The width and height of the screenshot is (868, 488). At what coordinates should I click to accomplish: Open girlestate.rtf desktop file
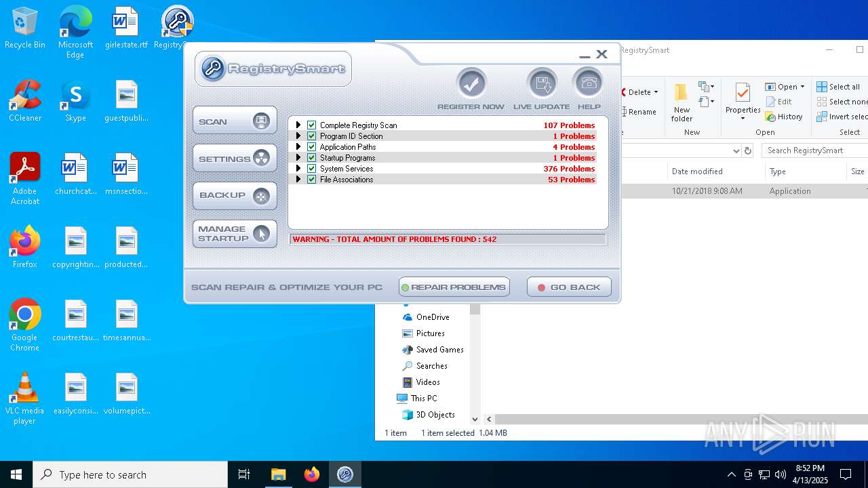point(126,28)
